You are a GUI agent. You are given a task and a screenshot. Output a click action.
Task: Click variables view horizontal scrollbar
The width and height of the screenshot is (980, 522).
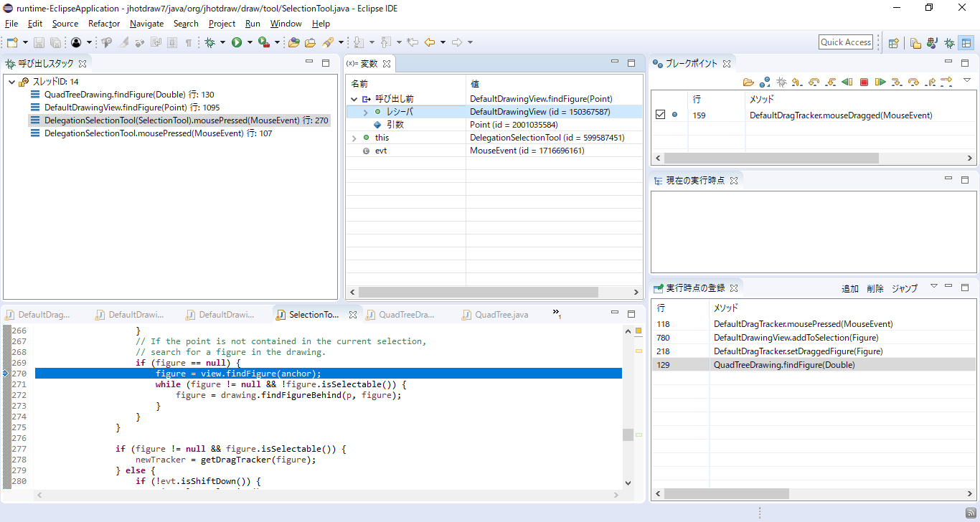[x=479, y=292]
